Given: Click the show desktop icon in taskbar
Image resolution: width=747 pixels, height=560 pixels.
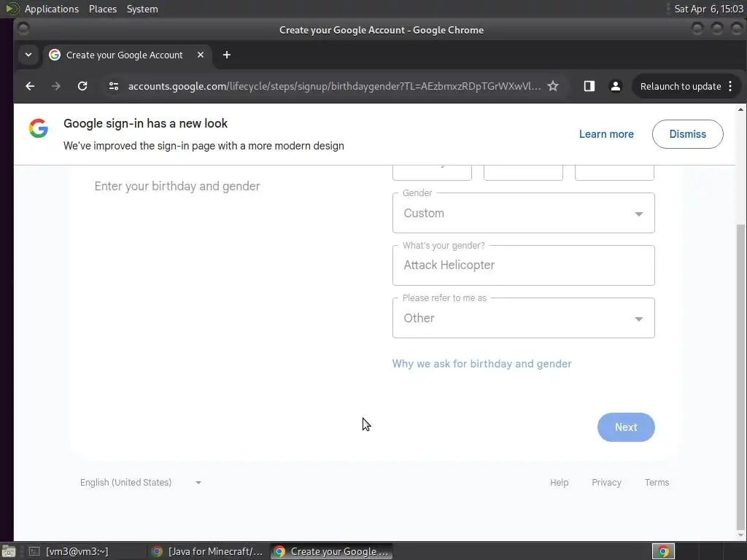Looking at the screenshot, I should (x=9, y=551).
